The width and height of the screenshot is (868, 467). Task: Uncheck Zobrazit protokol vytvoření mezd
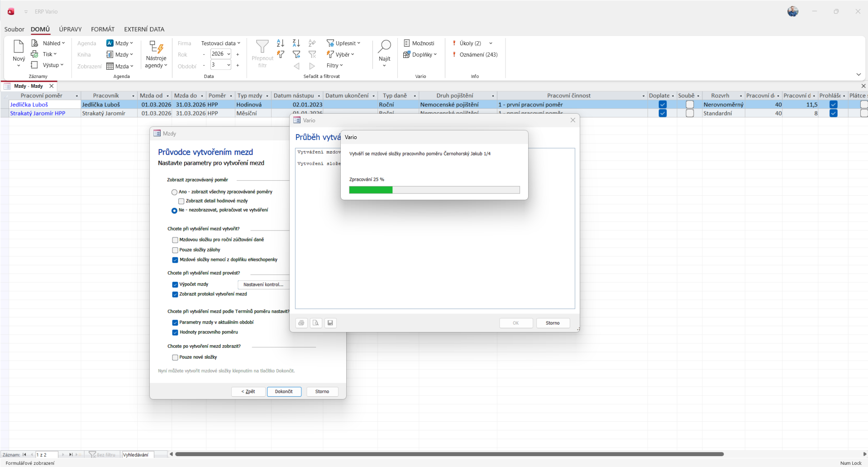point(175,294)
